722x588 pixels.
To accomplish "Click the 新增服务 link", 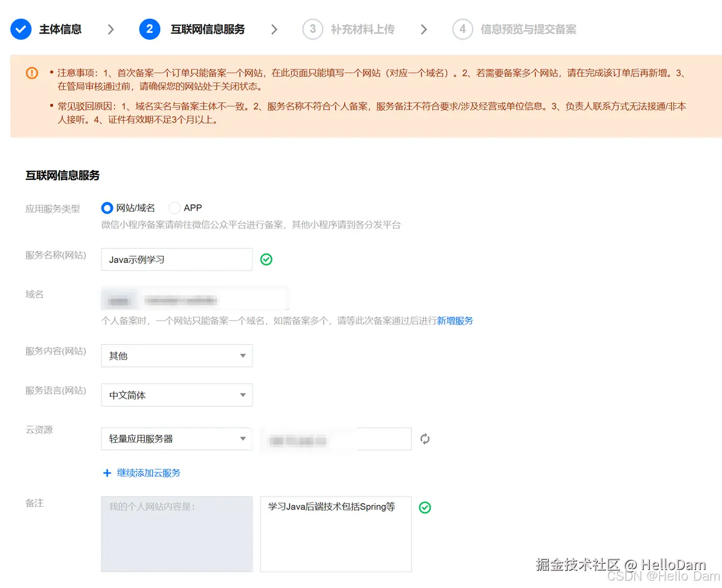I will 455,321.
